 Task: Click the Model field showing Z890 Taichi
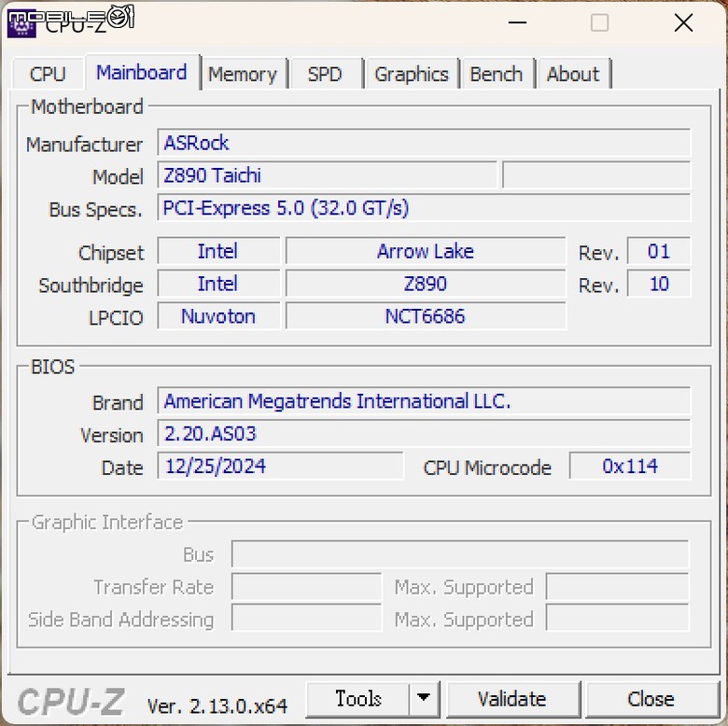328,175
